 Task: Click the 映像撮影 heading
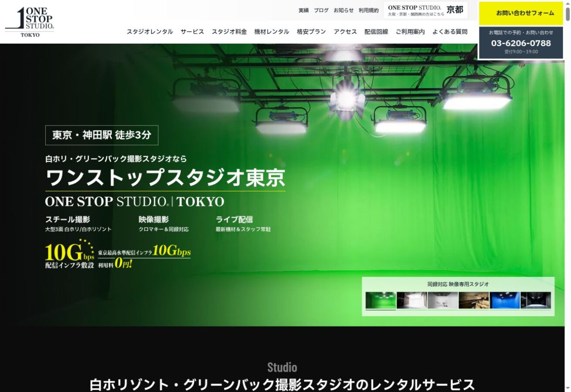tap(153, 220)
